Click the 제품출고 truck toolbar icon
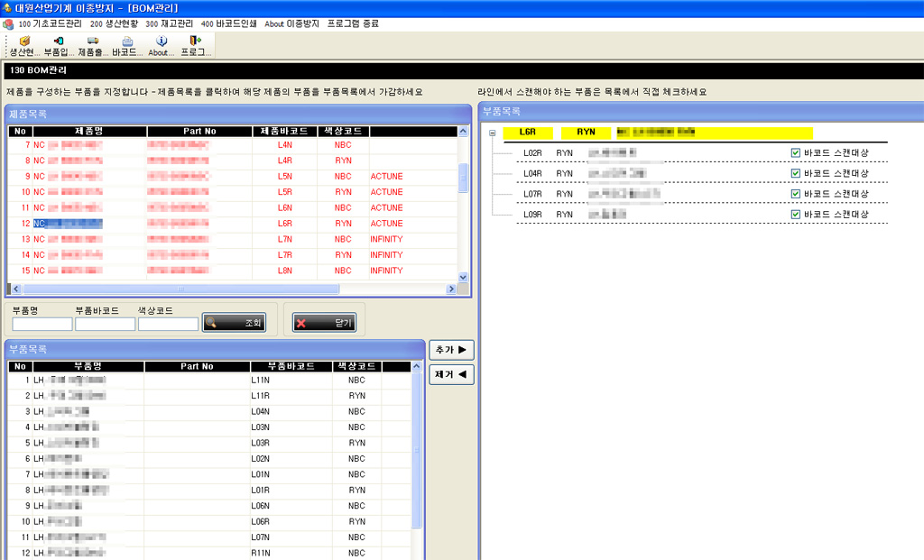Screen dimensions: 924x560 pyautogui.click(x=93, y=41)
